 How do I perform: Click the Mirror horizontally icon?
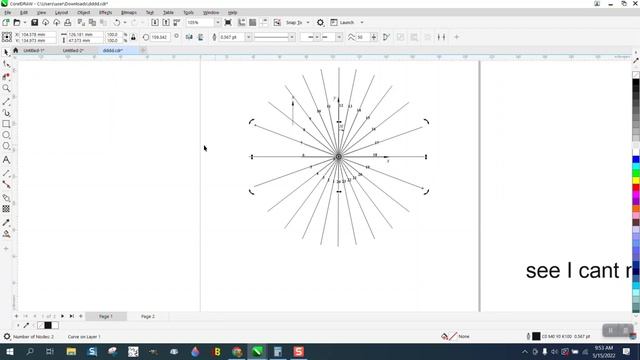tap(189, 37)
